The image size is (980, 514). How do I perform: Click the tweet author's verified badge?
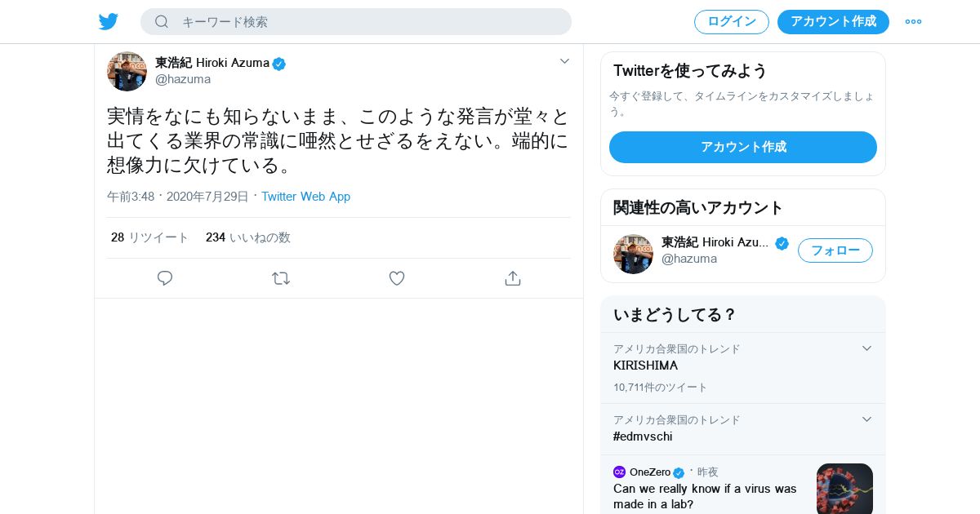coord(279,64)
